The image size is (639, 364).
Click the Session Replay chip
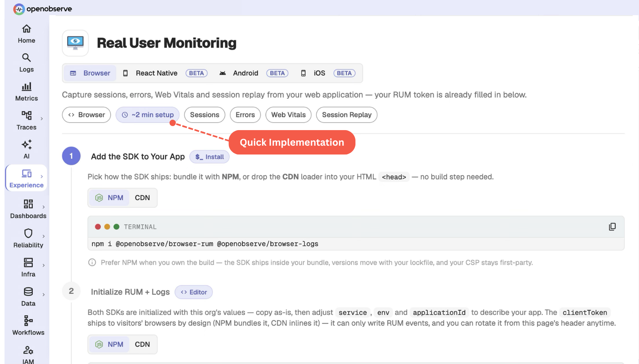click(x=347, y=115)
